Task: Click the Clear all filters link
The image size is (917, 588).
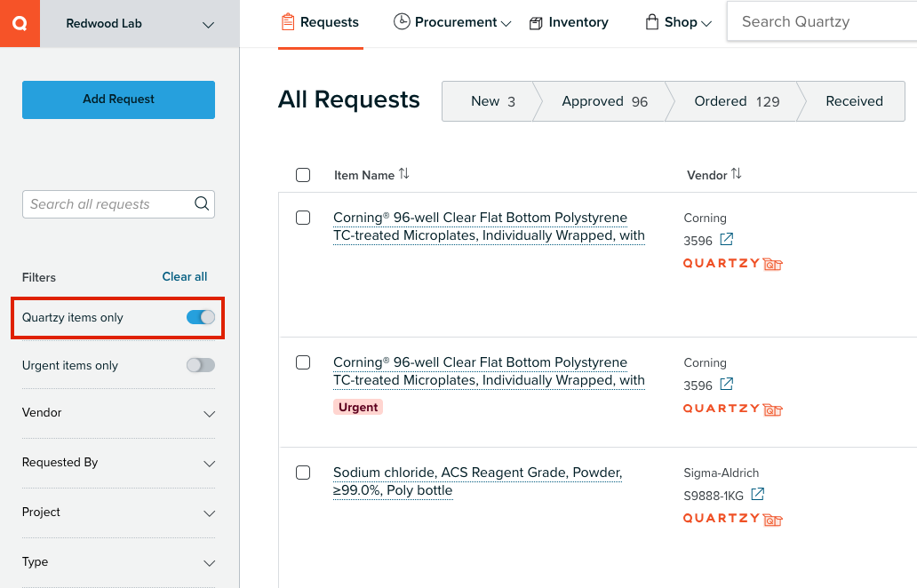Action: click(x=184, y=276)
